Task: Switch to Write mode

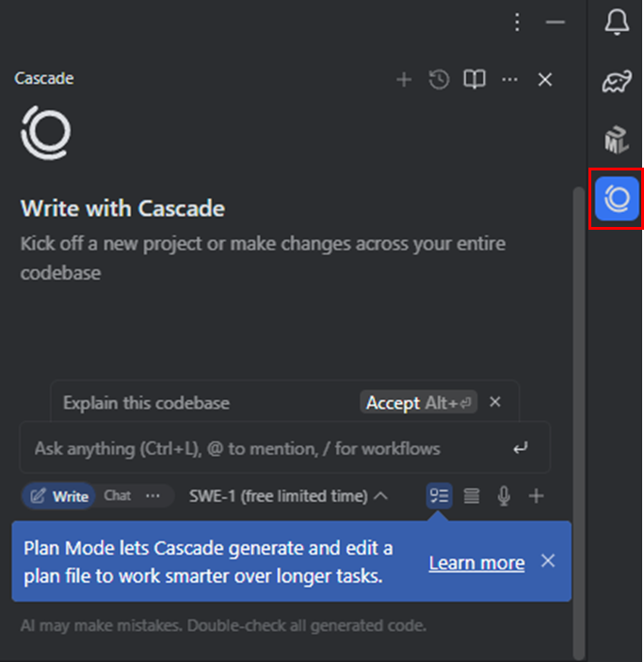Action: click(x=59, y=496)
